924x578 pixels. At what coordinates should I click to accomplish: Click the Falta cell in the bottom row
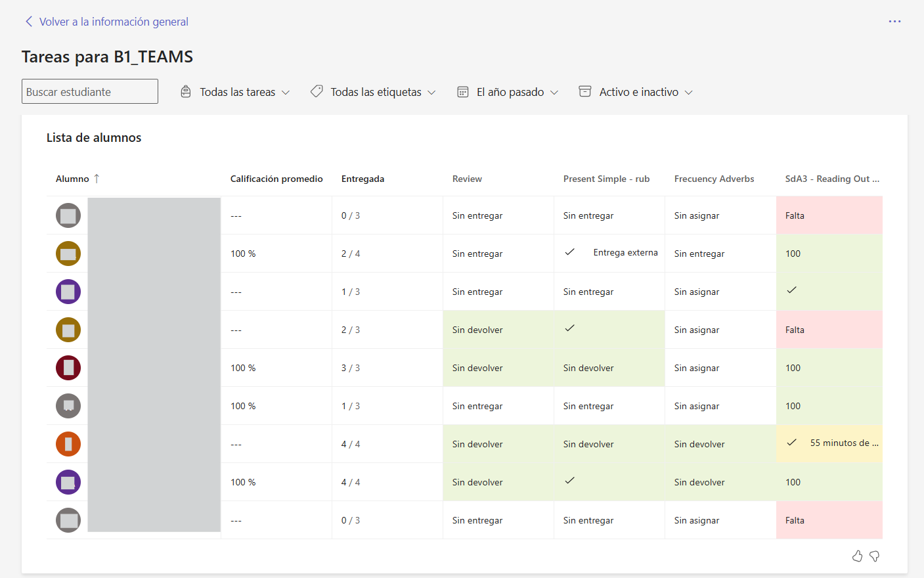(829, 520)
